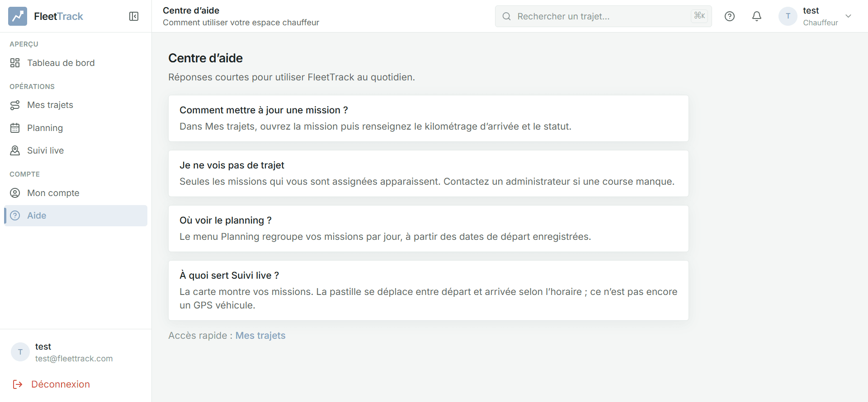Go to Mes trajets in the sidebar

click(75, 105)
